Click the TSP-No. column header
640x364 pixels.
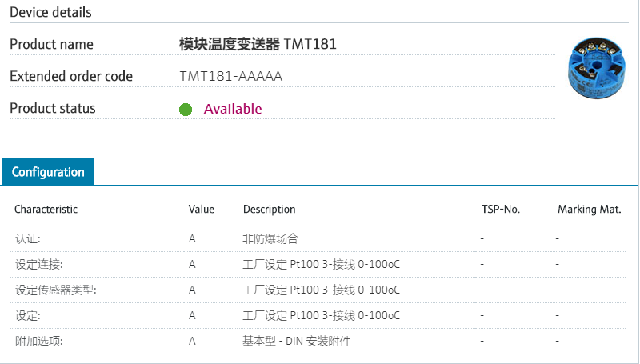click(x=500, y=210)
